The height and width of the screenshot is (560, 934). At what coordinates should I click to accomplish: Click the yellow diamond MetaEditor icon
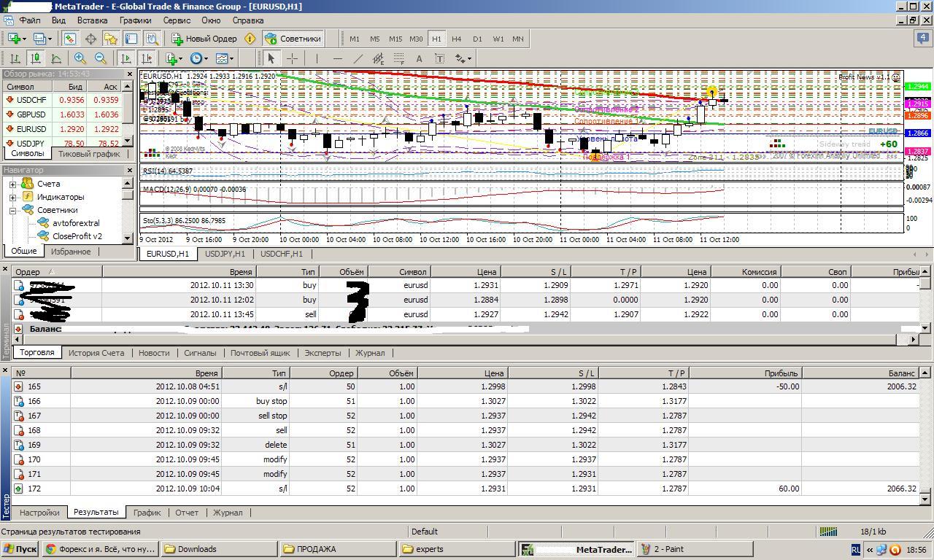(250, 39)
